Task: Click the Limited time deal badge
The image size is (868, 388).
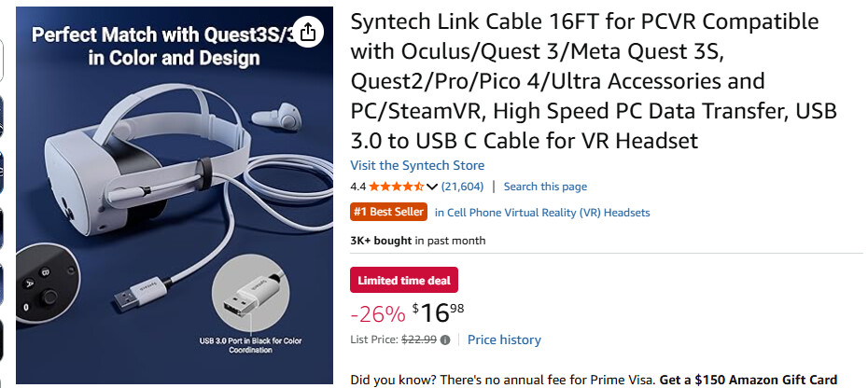Action: tap(404, 280)
